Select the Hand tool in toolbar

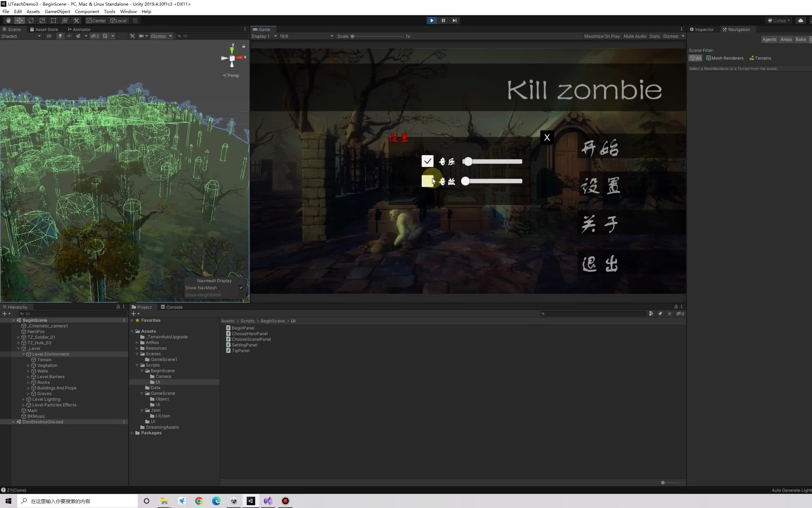point(8,20)
